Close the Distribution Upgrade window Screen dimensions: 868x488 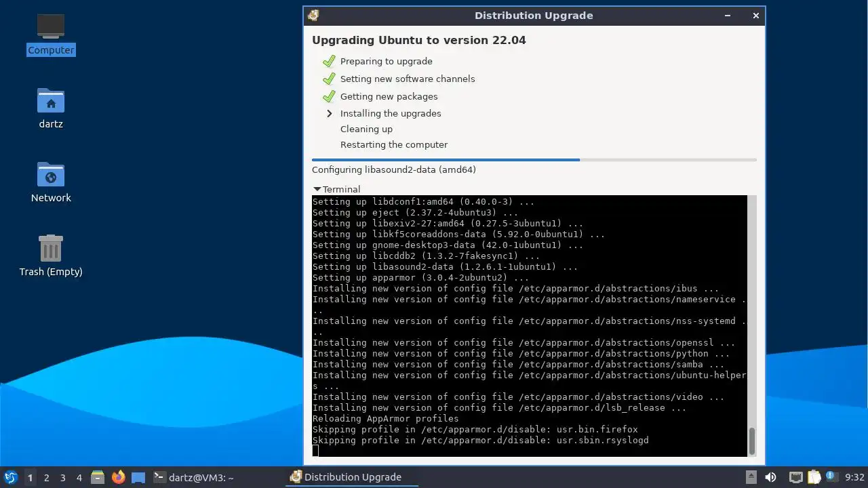[755, 16]
